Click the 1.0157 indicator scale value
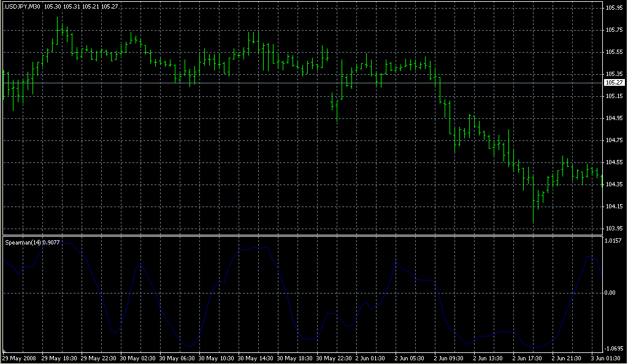 pyautogui.click(x=614, y=241)
